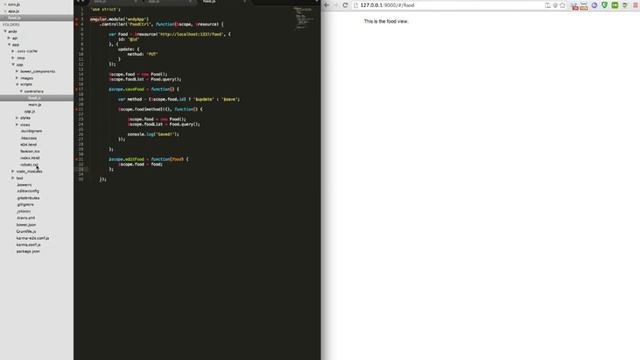Image resolution: width=640 pixels, height=360 pixels.
Task: Open 404.html in the sidebar
Action: click(28, 144)
